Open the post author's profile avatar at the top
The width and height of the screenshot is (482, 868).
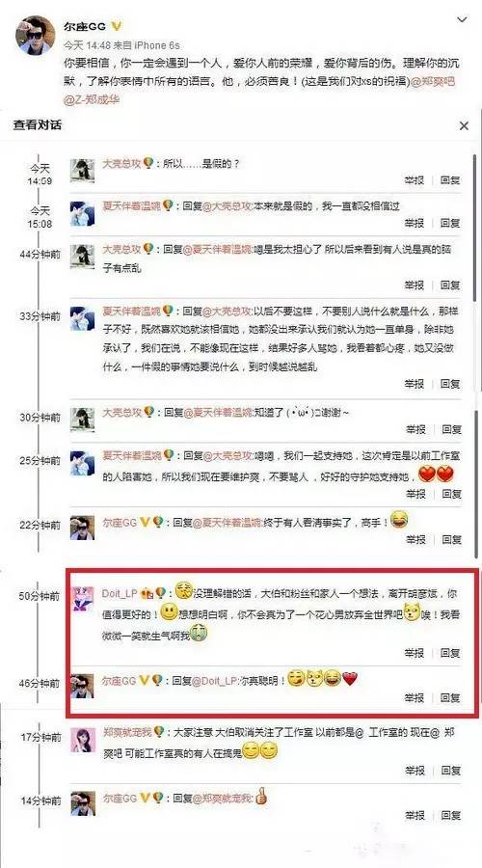tap(36, 36)
